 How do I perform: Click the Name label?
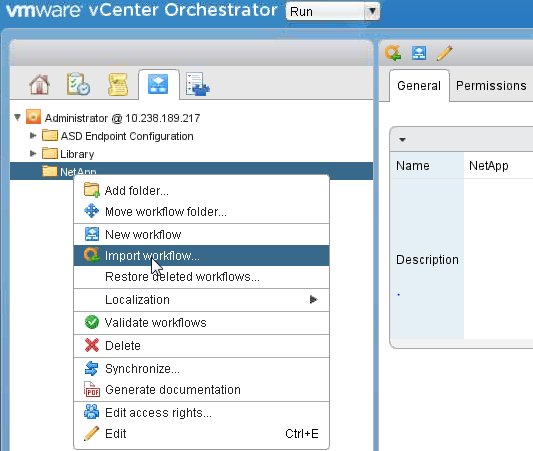[x=413, y=166]
